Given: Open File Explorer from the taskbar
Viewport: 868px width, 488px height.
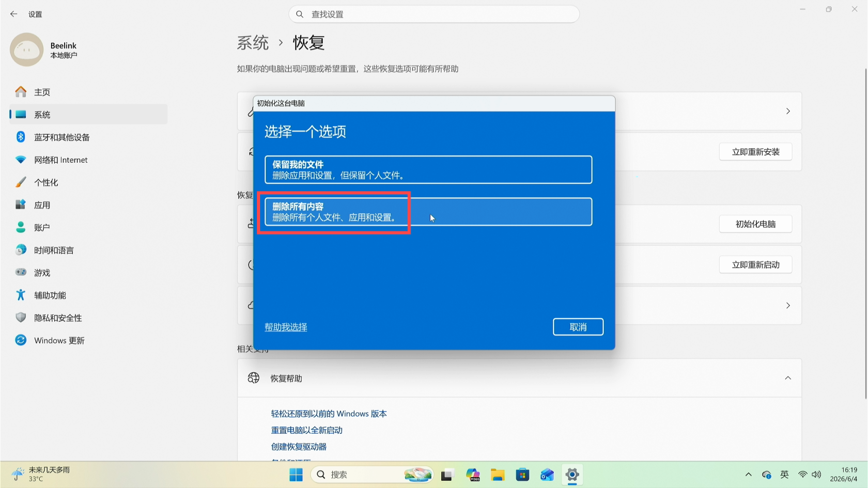Looking at the screenshot, I should coord(498,475).
